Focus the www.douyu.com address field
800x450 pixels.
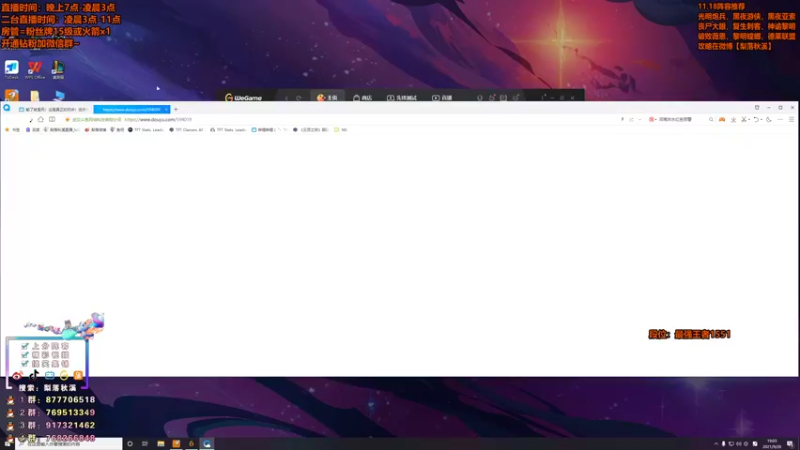pyautogui.click(x=158, y=119)
